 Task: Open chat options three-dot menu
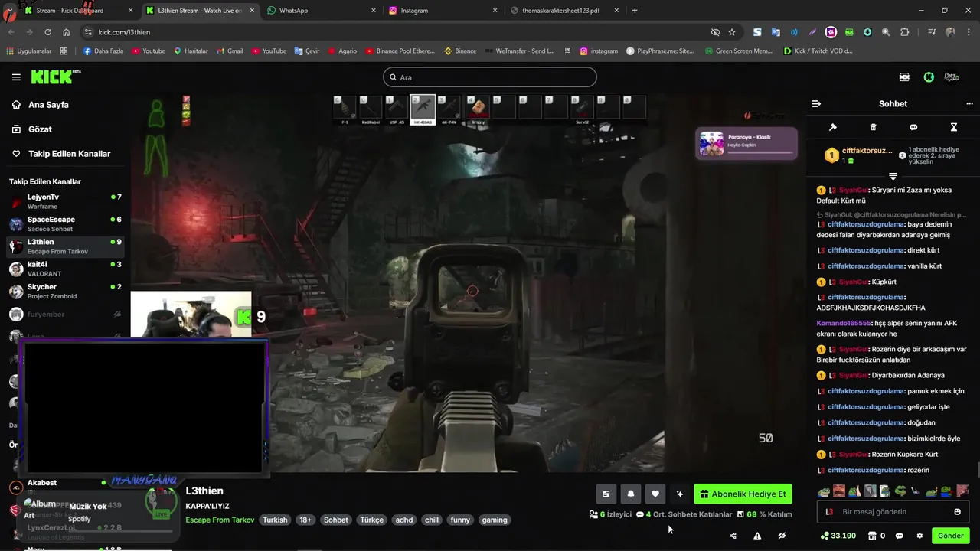970,103
